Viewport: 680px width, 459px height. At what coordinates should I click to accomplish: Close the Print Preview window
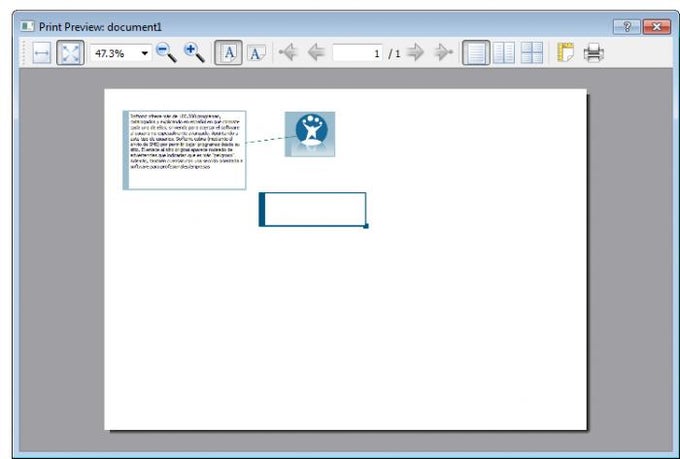tap(657, 27)
